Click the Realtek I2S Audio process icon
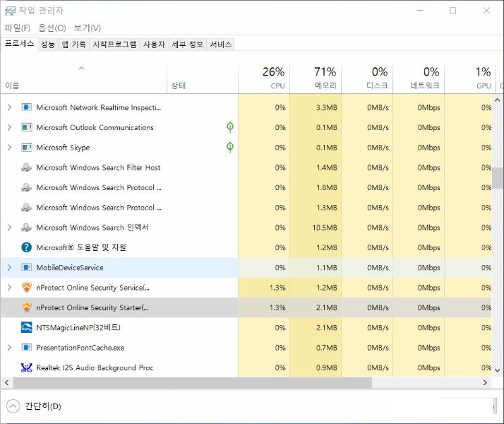Screen dimensions: 504x424 tap(26, 368)
